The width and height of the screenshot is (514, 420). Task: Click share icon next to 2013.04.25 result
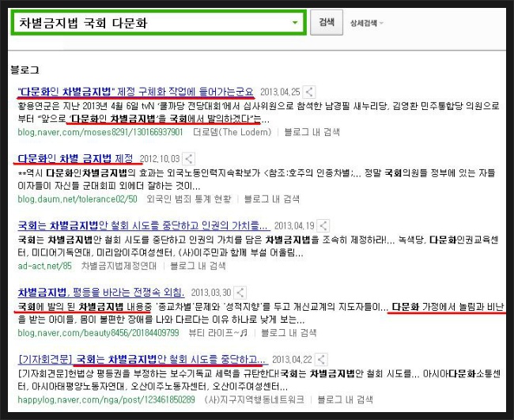pyautogui.click(x=308, y=92)
